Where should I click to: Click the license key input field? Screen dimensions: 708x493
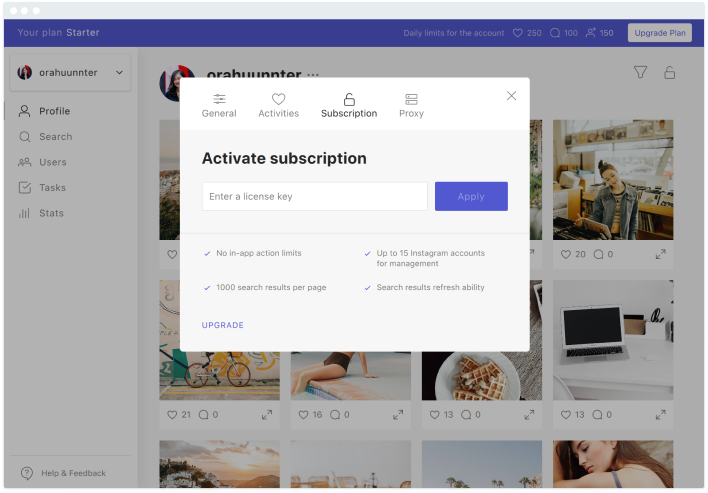click(315, 196)
